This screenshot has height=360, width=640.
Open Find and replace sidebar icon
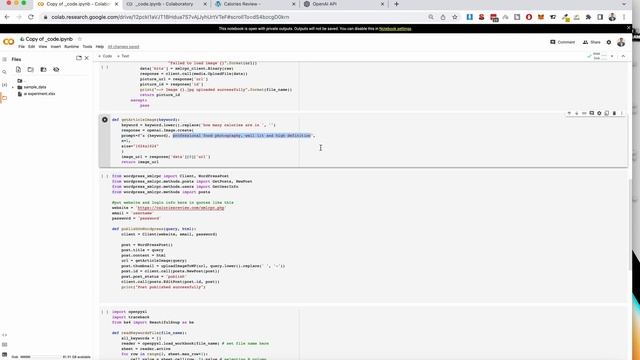4,72
